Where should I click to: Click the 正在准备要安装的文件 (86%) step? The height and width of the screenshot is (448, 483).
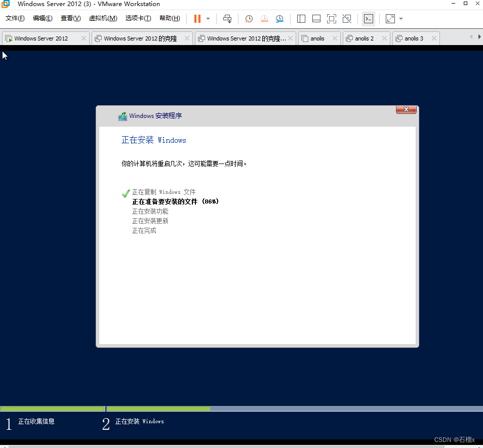pyautogui.click(x=175, y=201)
